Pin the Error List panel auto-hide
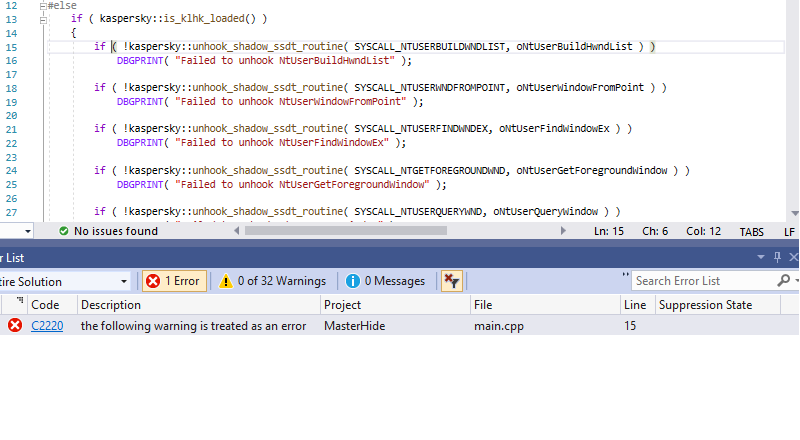This screenshot has width=800, height=440. click(777, 257)
